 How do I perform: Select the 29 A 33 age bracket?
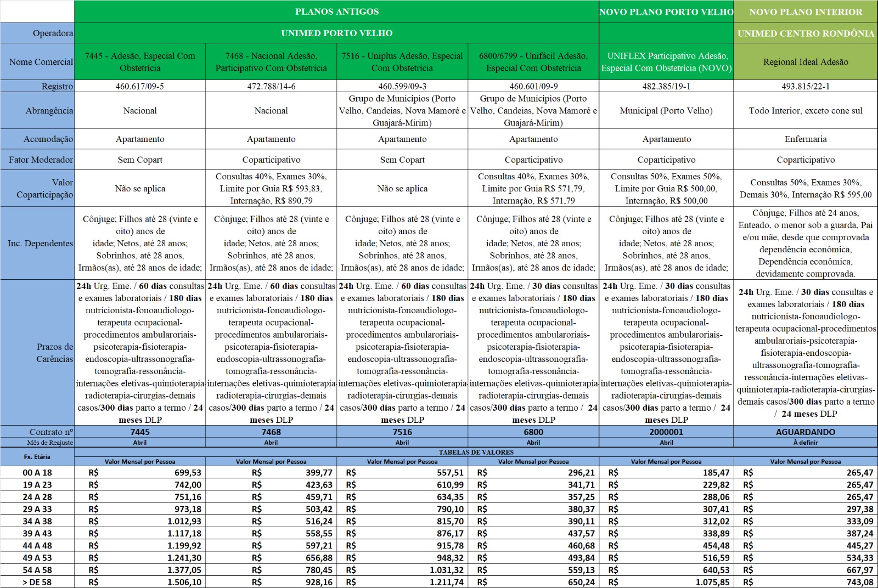pos(37,509)
